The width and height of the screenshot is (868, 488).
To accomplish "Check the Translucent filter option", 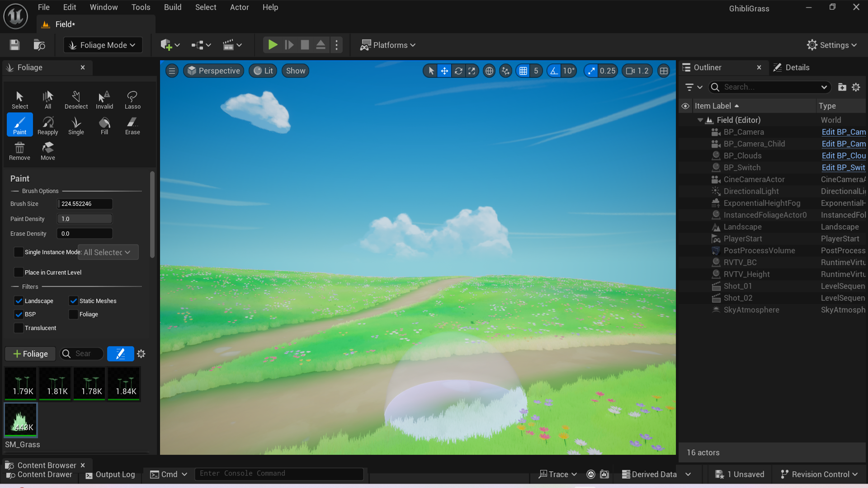I will [x=19, y=328].
